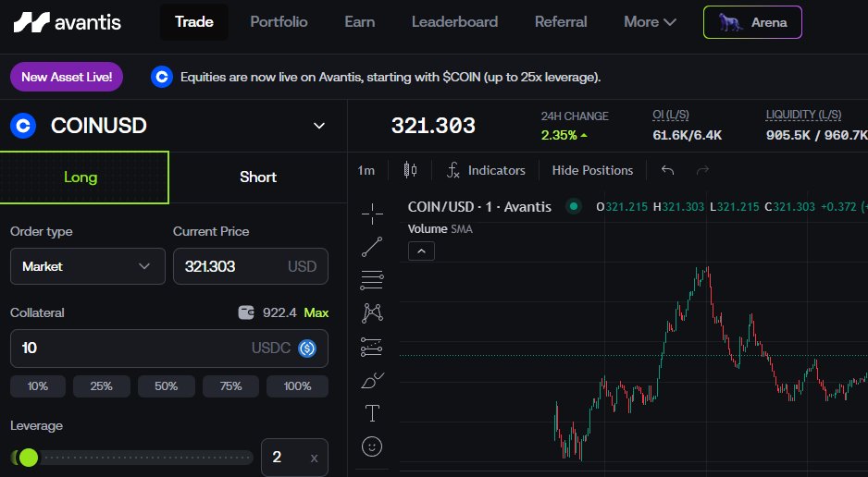The height and width of the screenshot is (477, 868).
Task: Click Hide Positions
Action: (x=592, y=170)
